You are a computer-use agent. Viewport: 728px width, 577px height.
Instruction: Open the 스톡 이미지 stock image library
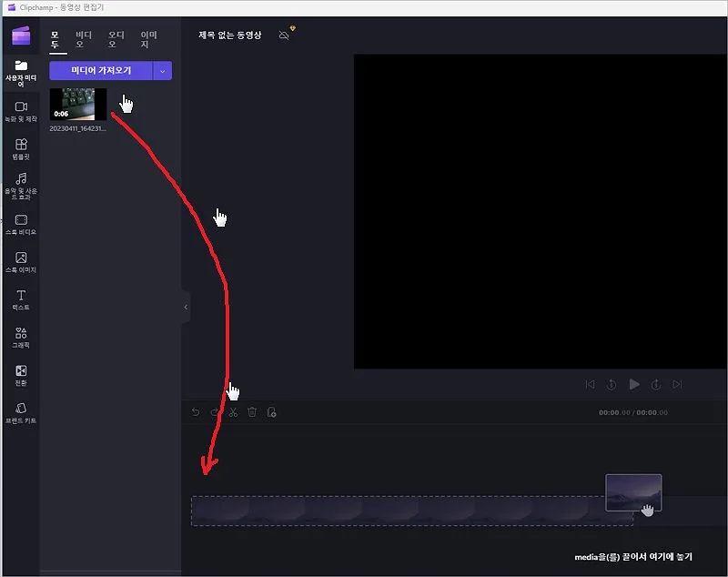[21, 263]
